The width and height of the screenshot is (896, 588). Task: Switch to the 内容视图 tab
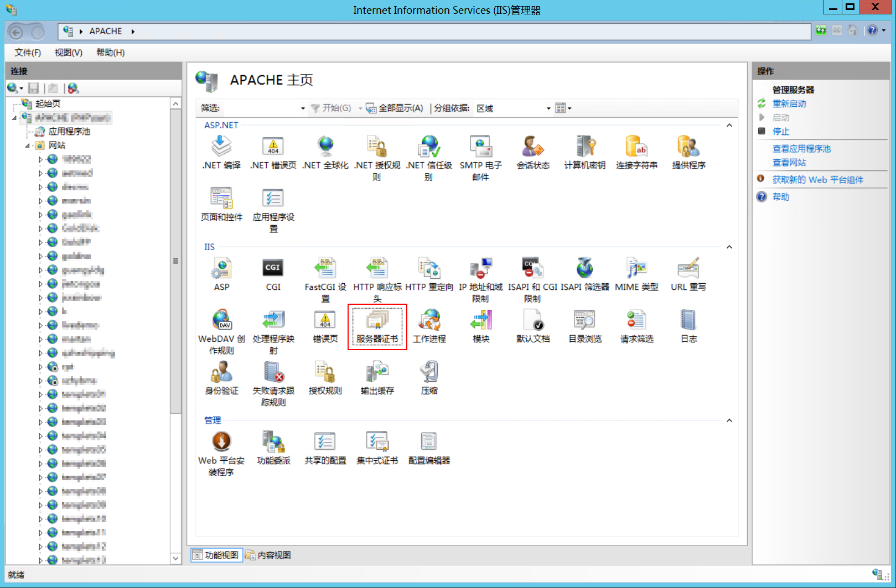point(268,555)
